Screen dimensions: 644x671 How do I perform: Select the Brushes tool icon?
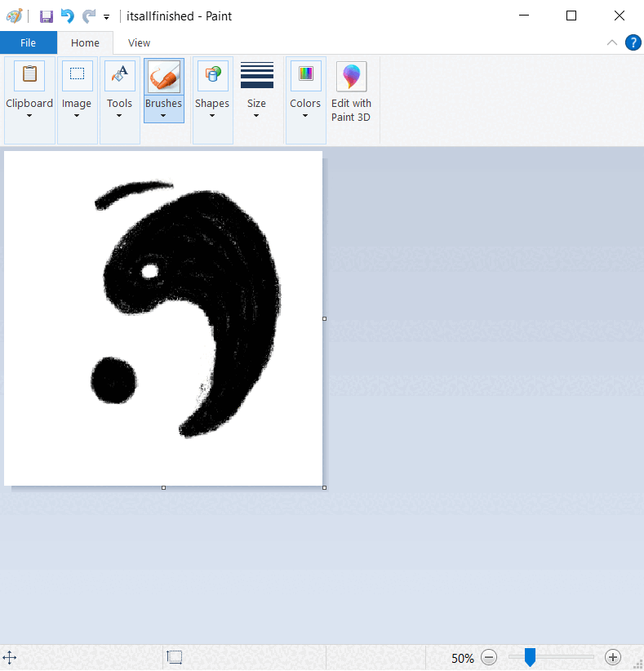[164, 76]
